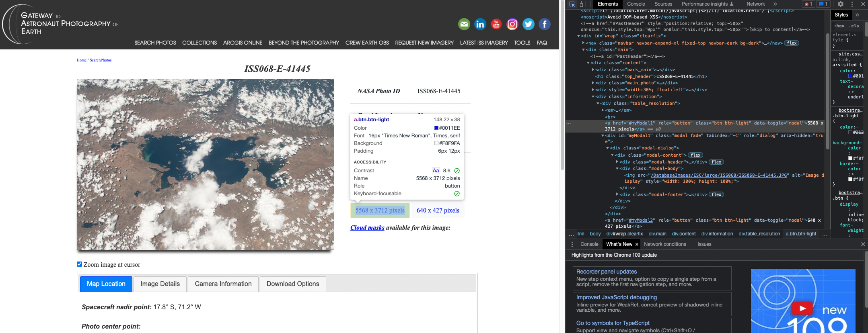
Task: Open the Network conditions drawer tab
Action: coord(665,244)
